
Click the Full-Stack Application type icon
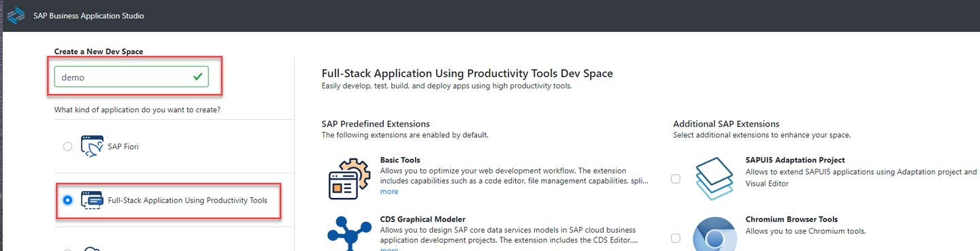point(92,200)
